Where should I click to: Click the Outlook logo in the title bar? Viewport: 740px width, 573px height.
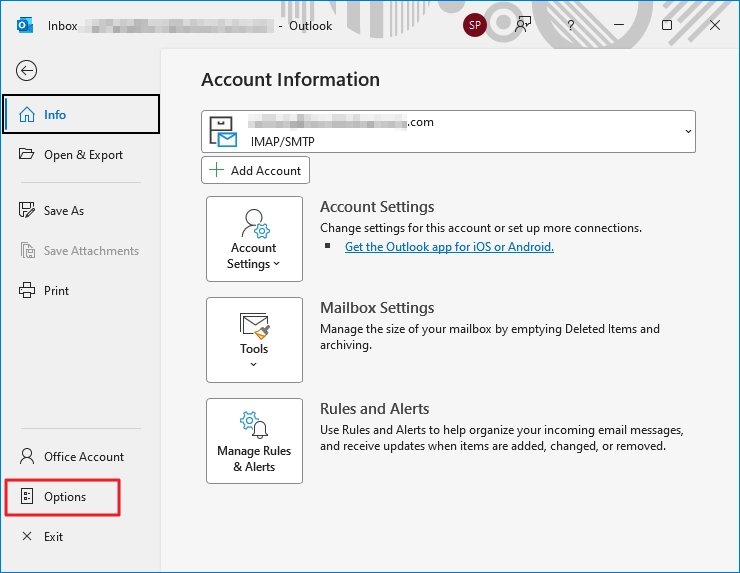click(25, 25)
